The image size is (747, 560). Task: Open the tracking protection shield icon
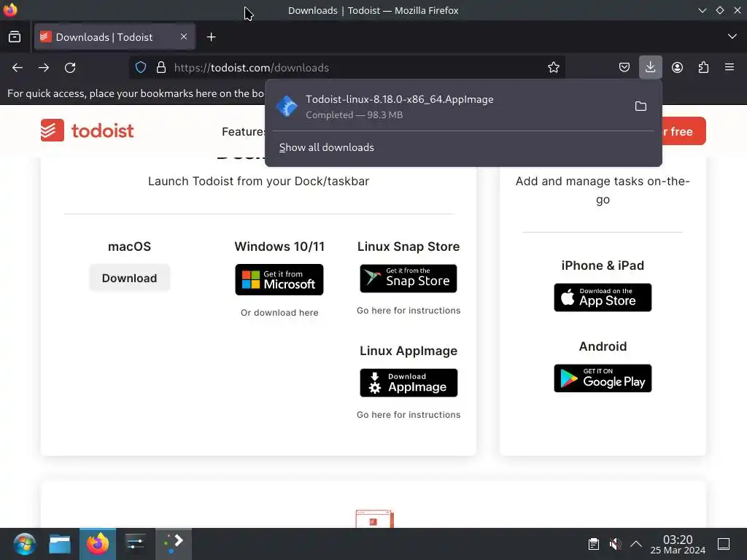click(141, 68)
